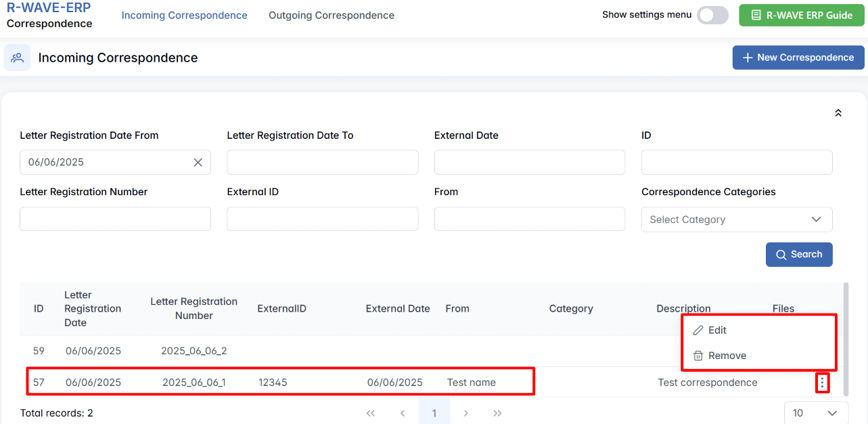The width and height of the screenshot is (868, 424).
Task: Go to the first page of results
Action: pos(370,413)
